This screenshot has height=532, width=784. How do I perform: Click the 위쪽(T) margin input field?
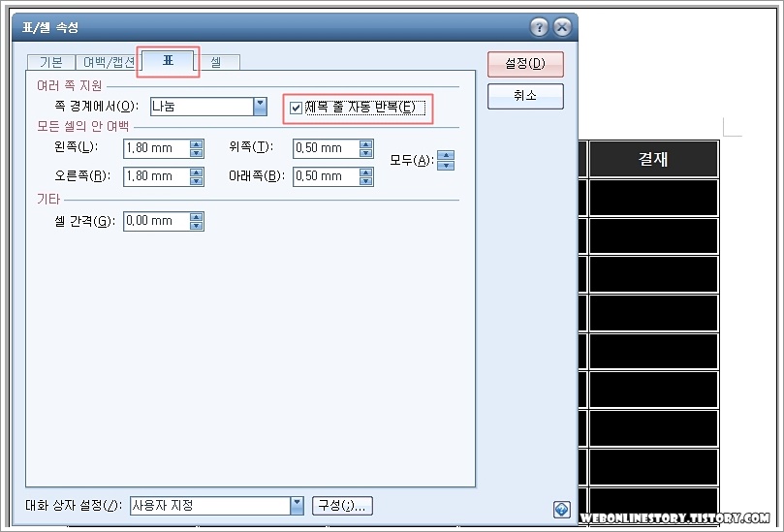[327, 148]
